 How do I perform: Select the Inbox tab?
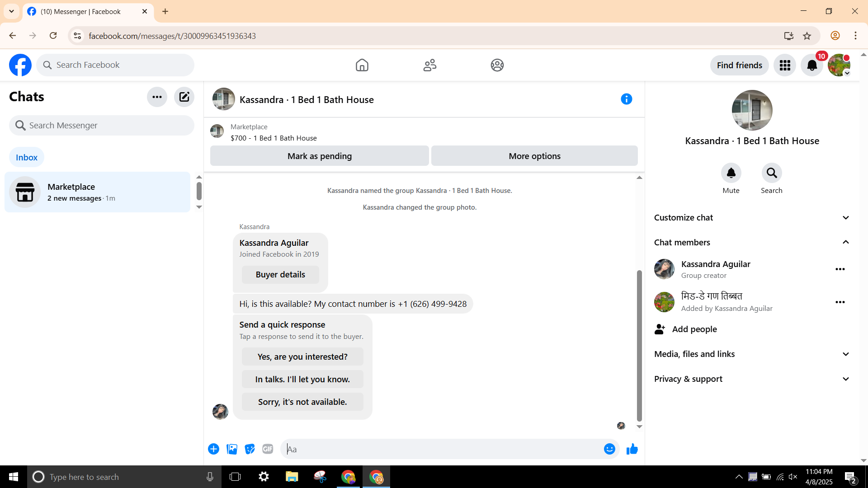pos(27,157)
